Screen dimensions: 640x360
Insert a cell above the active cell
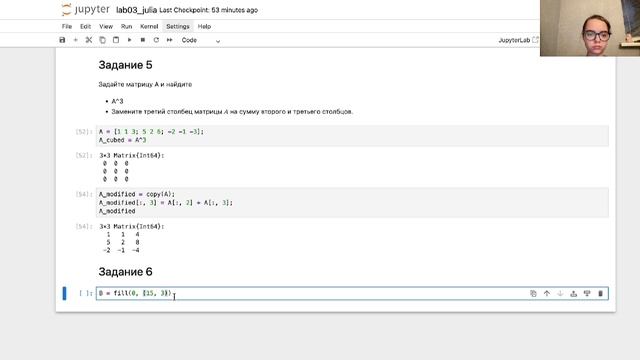573,293
